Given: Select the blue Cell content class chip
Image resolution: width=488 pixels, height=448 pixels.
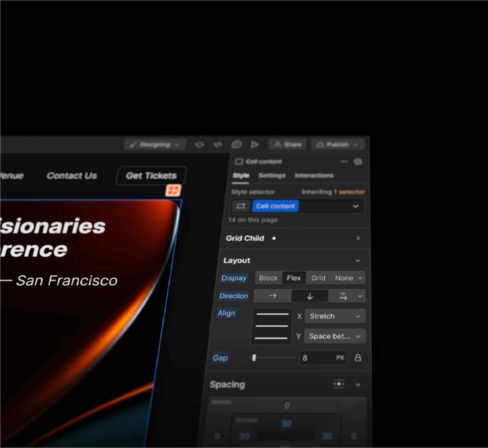Looking at the screenshot, I should click(x=276, y=206).
